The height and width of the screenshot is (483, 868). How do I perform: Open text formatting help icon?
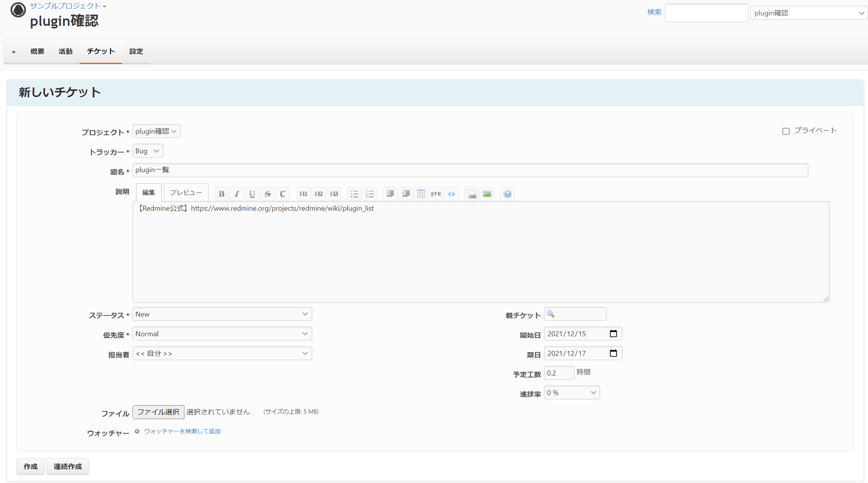(507, 194)
